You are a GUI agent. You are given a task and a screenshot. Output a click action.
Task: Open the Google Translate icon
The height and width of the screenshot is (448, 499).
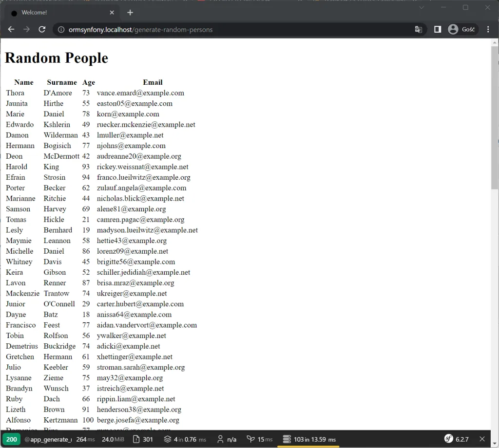tap(419, 30)
